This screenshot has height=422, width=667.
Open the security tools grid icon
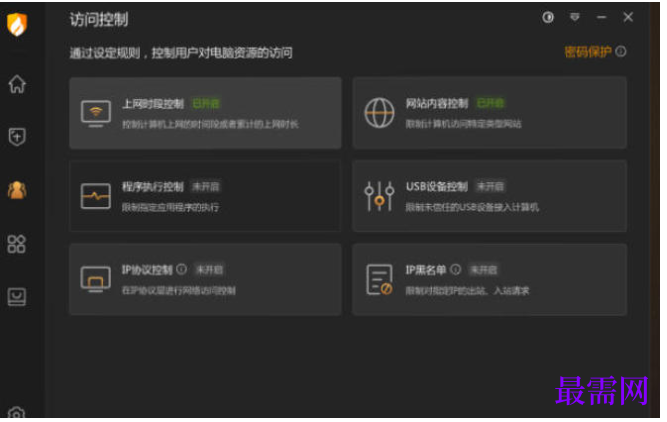pos(17,244)
